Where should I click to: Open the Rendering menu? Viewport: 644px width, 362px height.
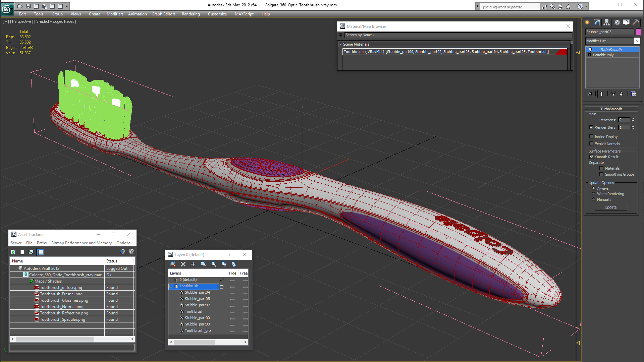pos(191,14)
